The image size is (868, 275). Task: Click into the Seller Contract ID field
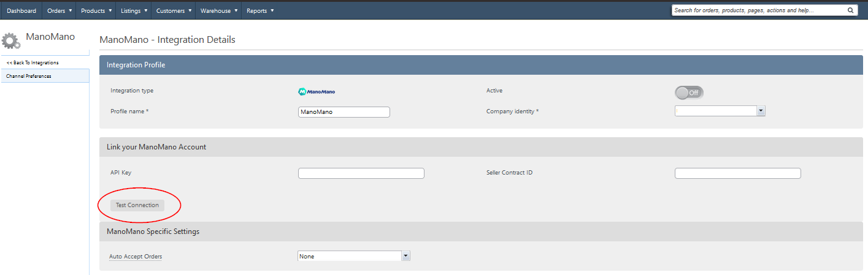pyautogui.click(x=738, y=173)
